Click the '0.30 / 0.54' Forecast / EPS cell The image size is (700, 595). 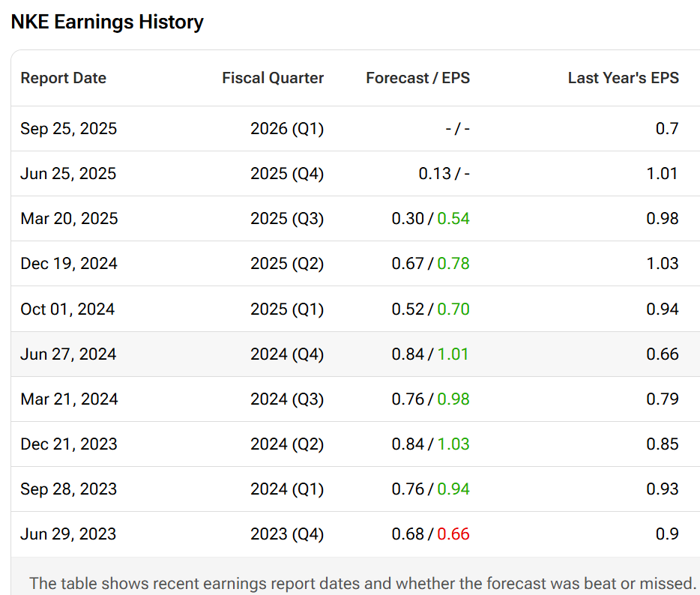pyautogui.click(x=431, y=219)
